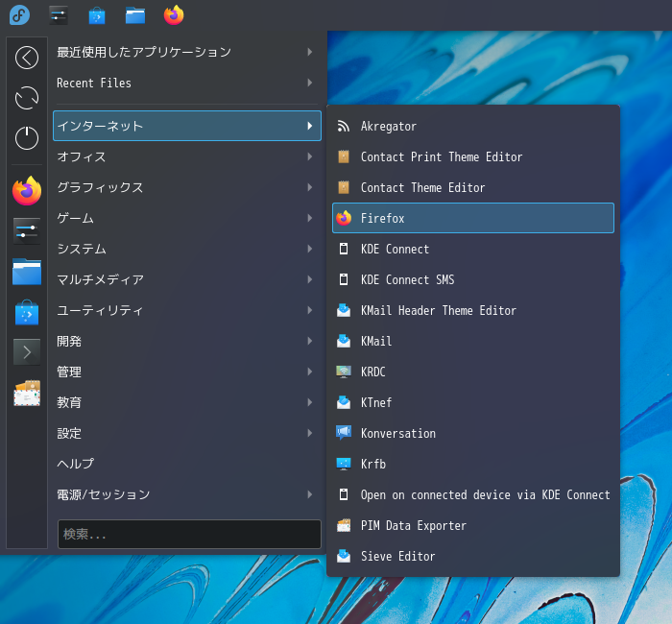Click the Firefox icon in Internet submenu
Screen dimensions: 672x624
(x=344, y=218)
